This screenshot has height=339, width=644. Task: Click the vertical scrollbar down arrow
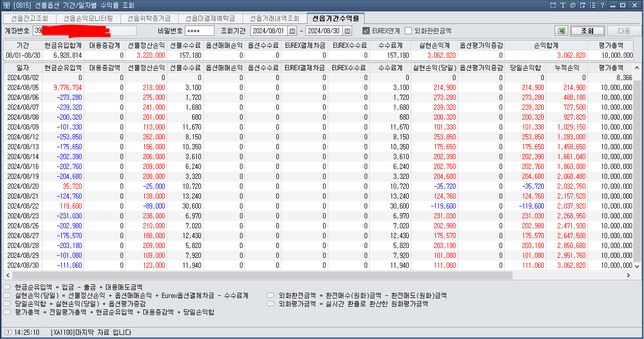pos(637,266)
